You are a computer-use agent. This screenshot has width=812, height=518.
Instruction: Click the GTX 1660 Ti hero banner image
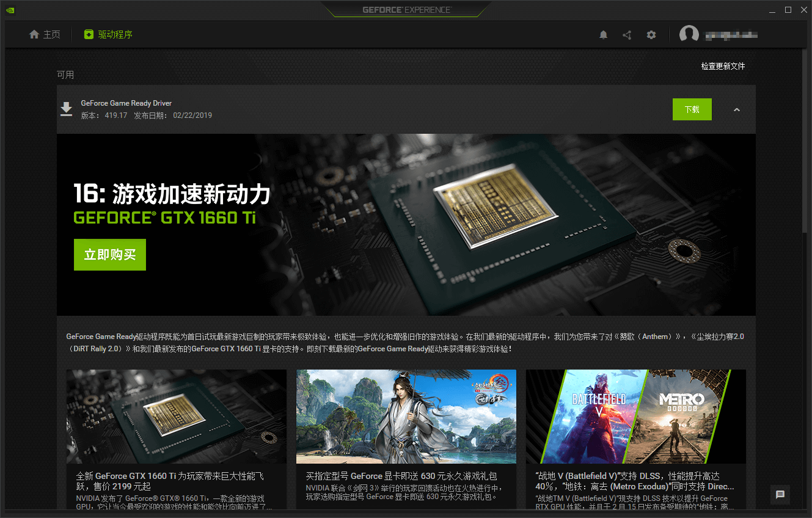(406, 225)
